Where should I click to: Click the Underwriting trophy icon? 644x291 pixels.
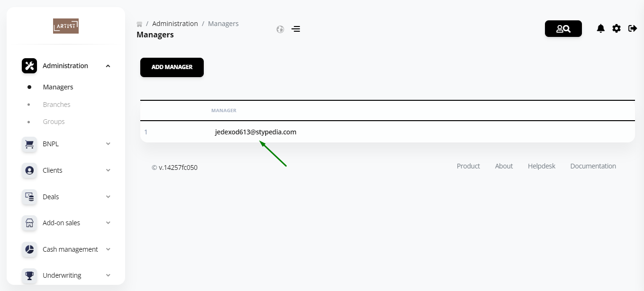click(x=29, y=275)
